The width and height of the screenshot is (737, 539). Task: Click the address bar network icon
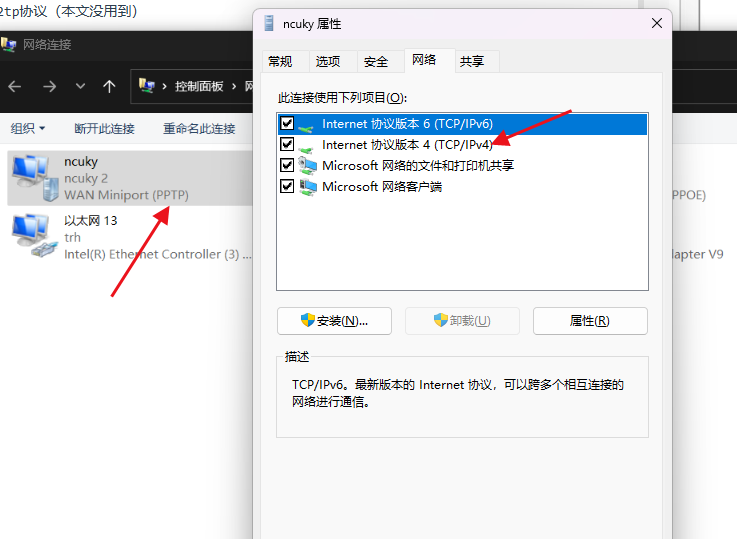tap(147, 86)
